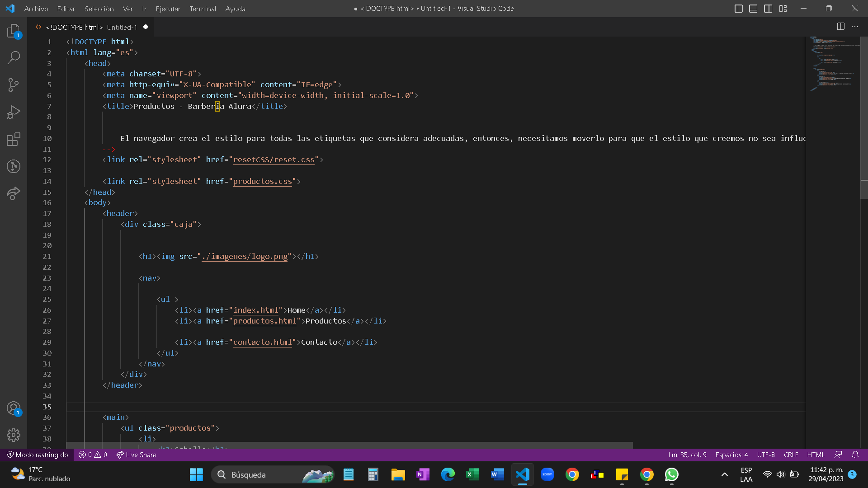Open the Search view in the activity bar
This screenshot has width=868, height=488.
pos(14,57)
